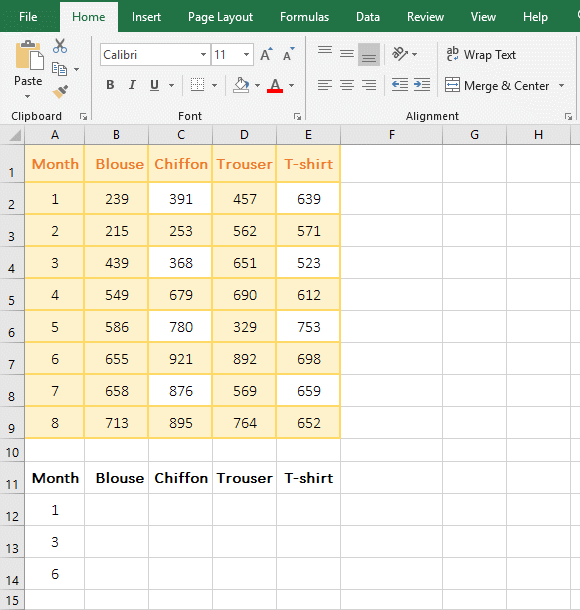
Task: Select column C header
Action: (181, 135)
